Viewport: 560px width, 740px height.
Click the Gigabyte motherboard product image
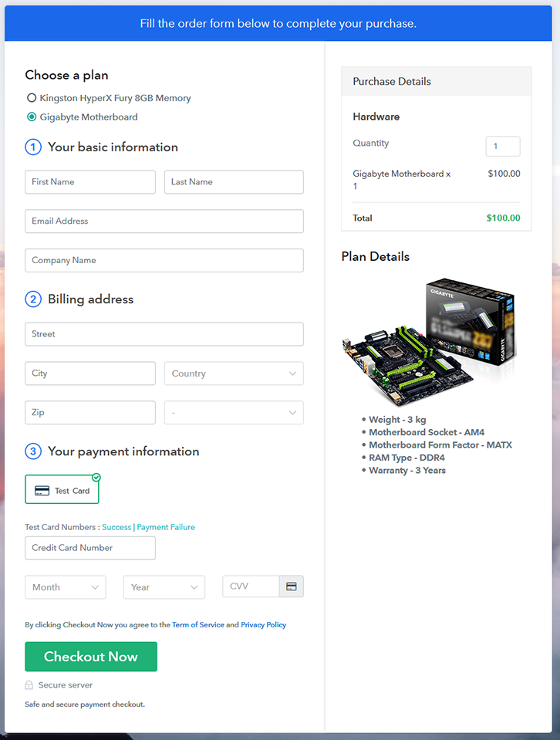pyautogui.click(x=430, y=343)
